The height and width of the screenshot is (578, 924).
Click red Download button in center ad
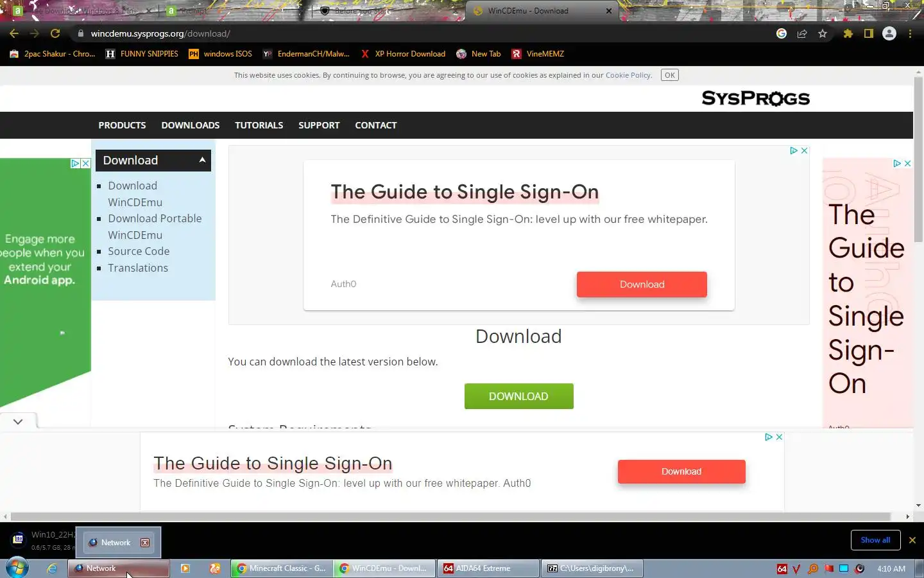[x=642, y=285]
